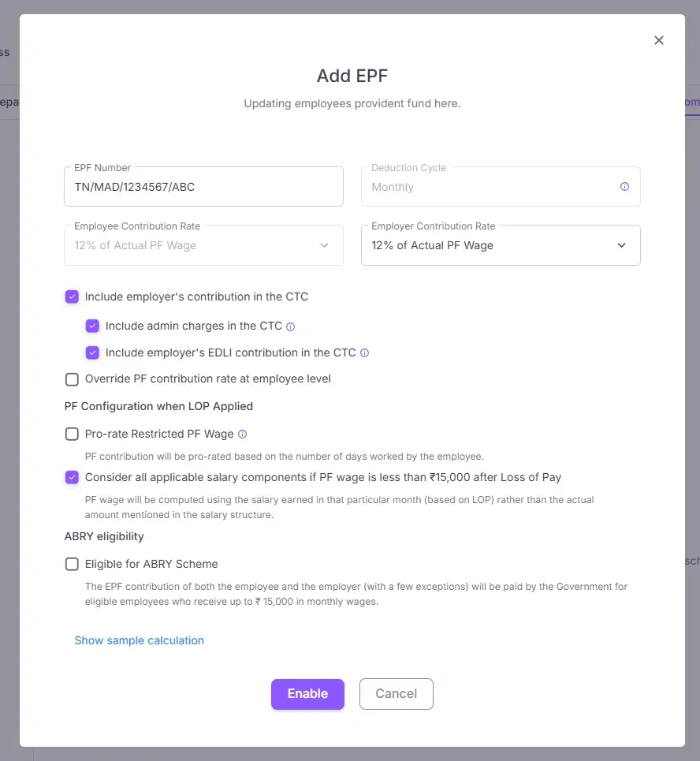Image resolution: width=700 pixels, height=761 pixels.
Task: View Pro-rate Restricted PF Wage info icon
Action: tap(241, 433)
